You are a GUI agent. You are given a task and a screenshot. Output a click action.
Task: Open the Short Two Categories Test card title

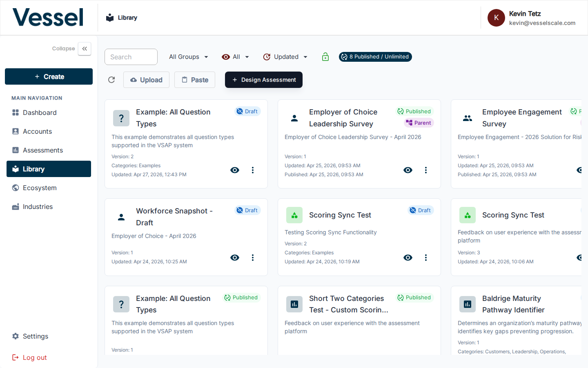coord(348,304)
